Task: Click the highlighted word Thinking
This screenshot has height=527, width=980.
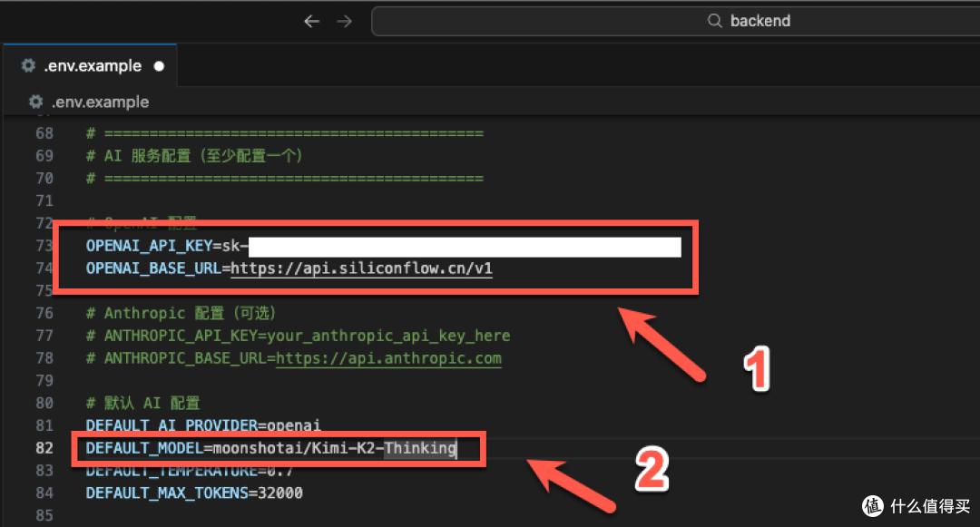Action: 420,448
